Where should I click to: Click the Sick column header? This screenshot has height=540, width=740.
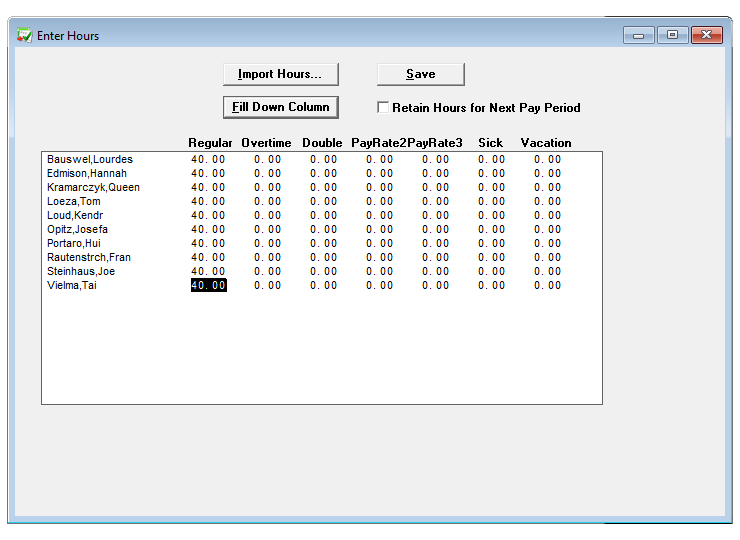pos(490,143)
